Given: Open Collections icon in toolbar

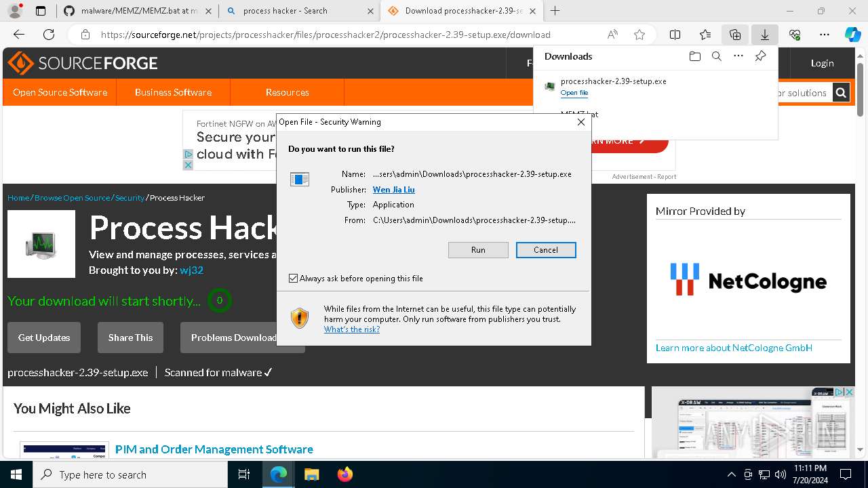Looking at the screenshot, I should (735, 35).
